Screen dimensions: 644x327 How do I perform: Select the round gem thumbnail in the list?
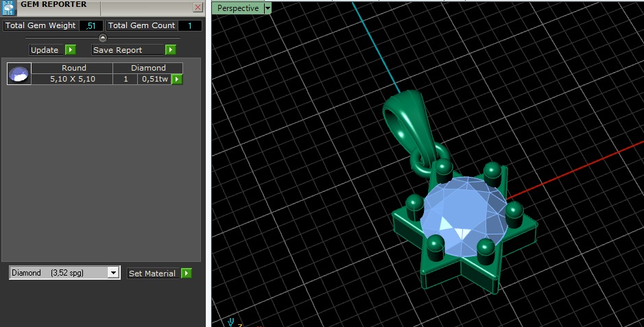19,74
